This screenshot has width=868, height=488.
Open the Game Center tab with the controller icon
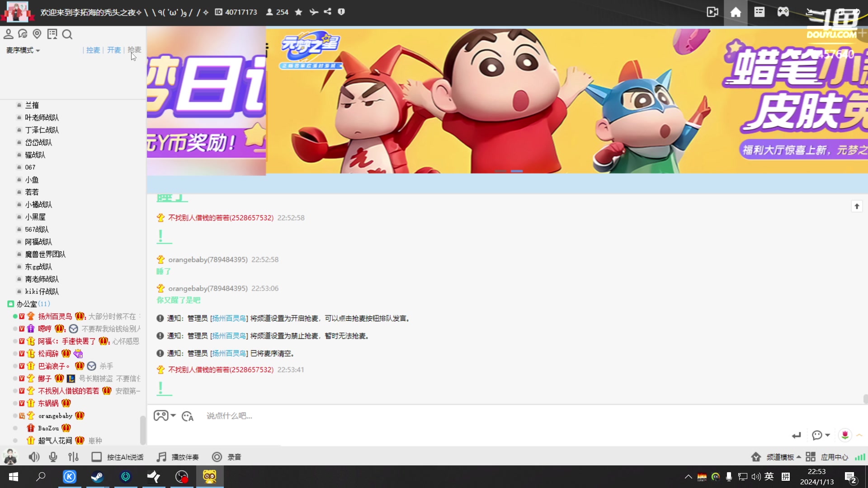click(x=784, y=12)
